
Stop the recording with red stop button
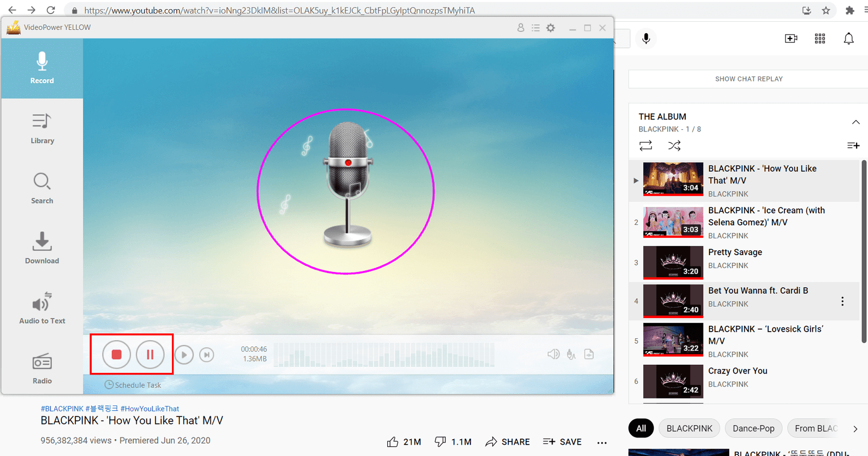[116, 354]
